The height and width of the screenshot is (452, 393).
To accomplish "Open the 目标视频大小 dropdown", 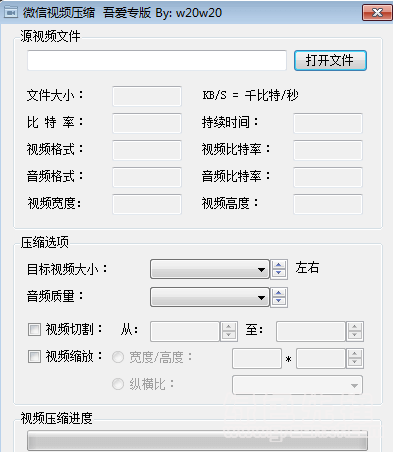I will click(x=210, y=269).
